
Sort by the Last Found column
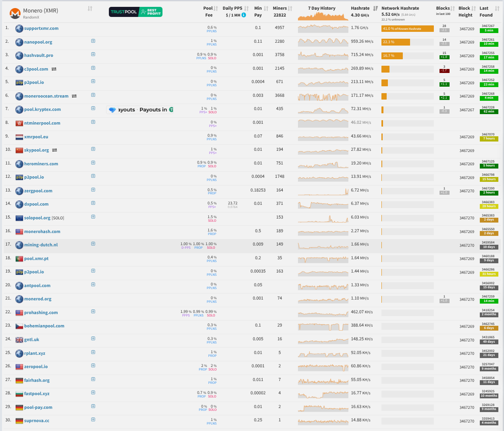(497, 8)
